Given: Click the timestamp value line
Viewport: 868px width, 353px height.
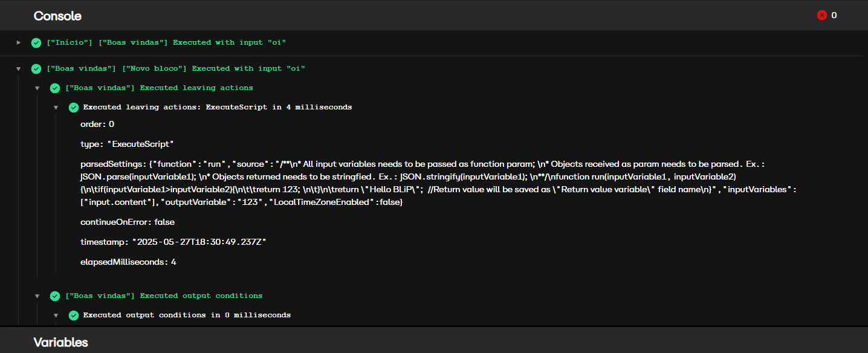Looking at the screenshot, I should pos(173,242).
